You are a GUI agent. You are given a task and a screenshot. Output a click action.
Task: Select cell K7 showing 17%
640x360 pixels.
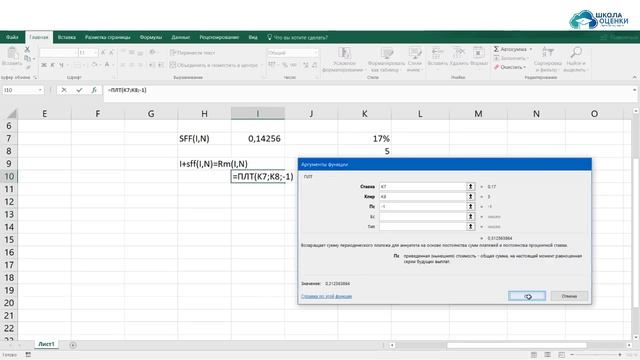coord(364,138)
